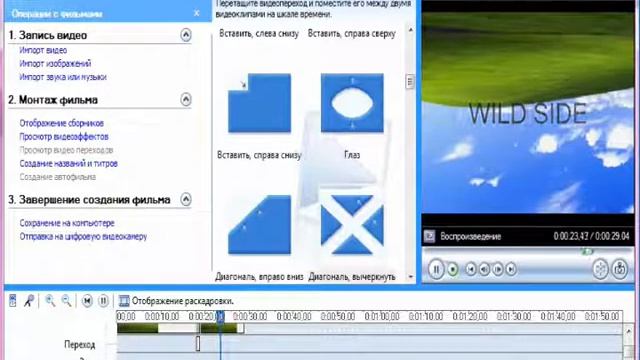Click the 0:01'00,00 mark on timeline ruler
Viewport: 640px width, 360px height.
click(x=382, y=316)
